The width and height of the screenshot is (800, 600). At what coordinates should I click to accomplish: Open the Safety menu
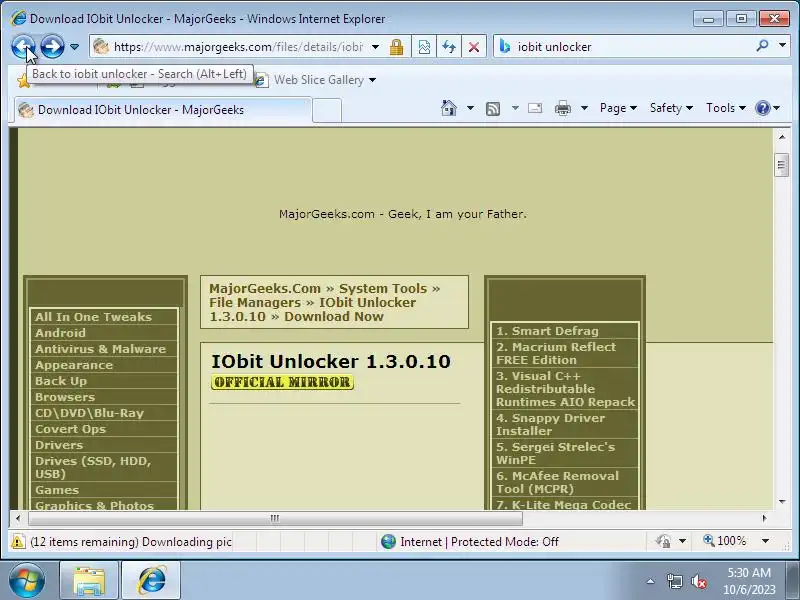671,108
